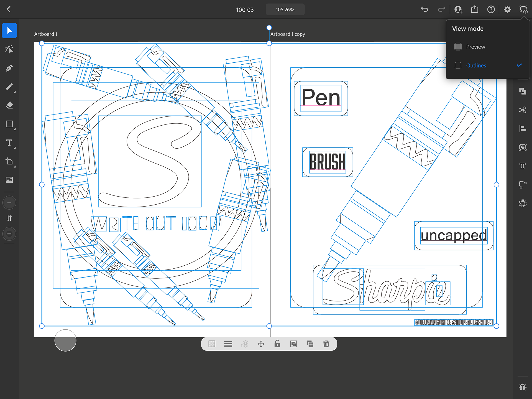Select the Selection arrow tool
The width and height of the screenshot is (532, 399).
pos(9,31)
